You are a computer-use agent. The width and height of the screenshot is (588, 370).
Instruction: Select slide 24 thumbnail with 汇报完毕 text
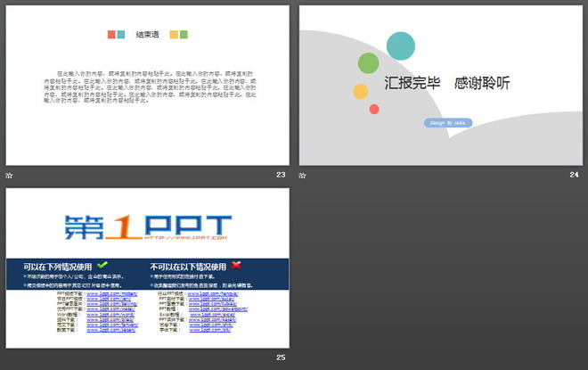441,86
